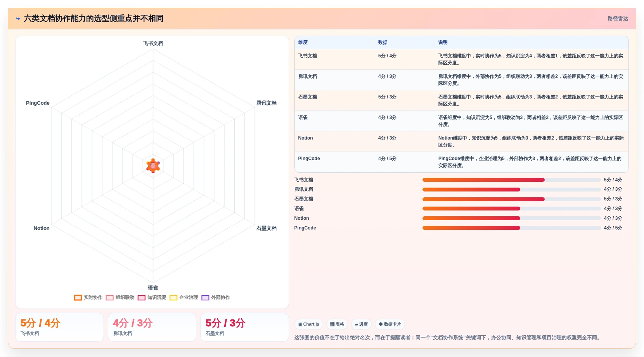Click the 腾讯文档 progress bar
Screen dimensions: 644x357
(x=511, y=190)
